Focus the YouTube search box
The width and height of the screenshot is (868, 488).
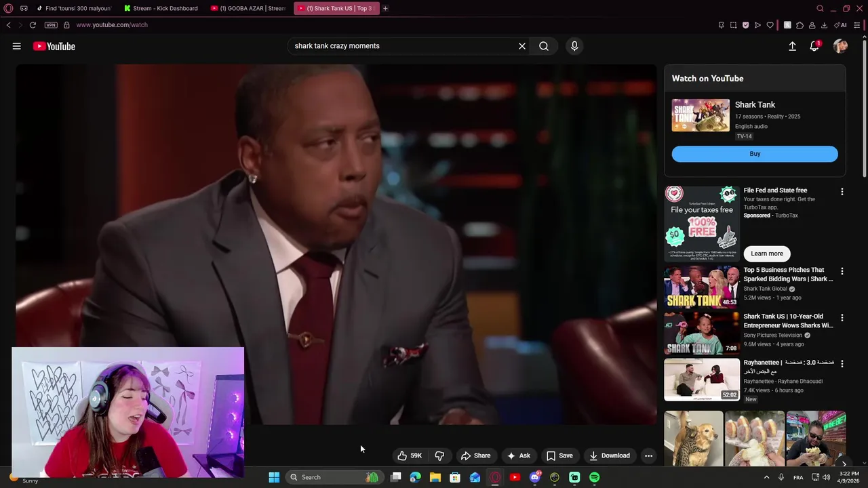point(403,46)
